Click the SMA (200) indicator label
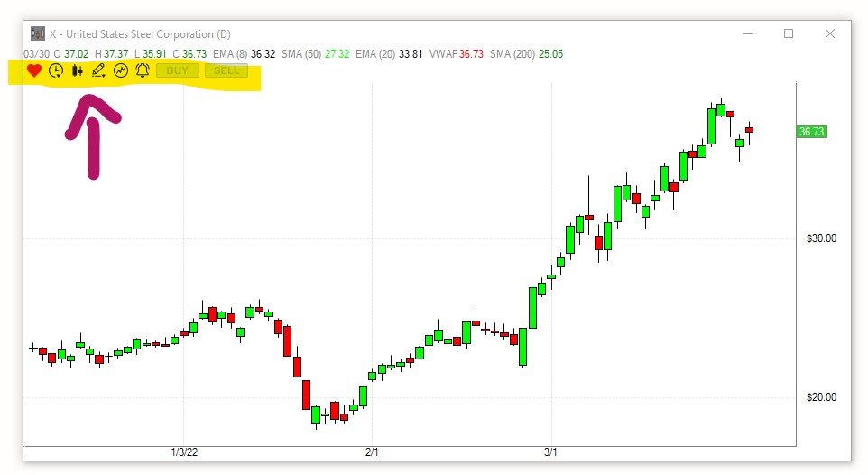Image resolution: width=868 pixels, height=475 pixels. [x=512, y=54]
